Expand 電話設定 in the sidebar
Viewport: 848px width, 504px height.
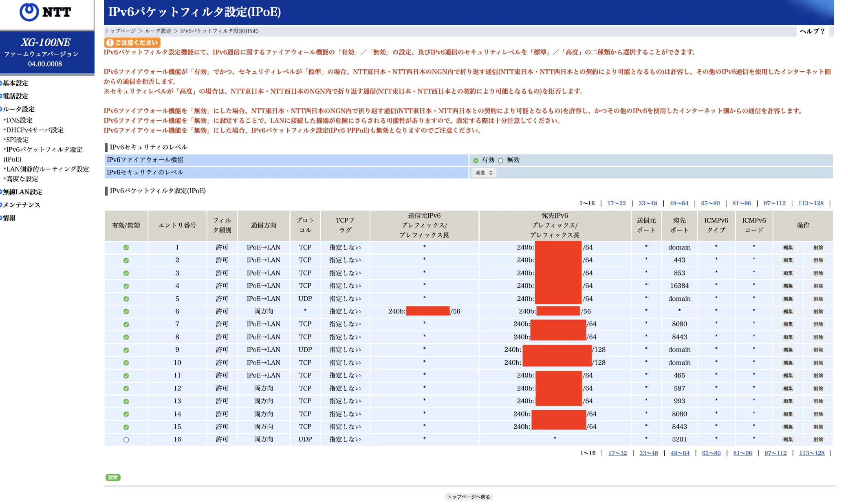coord(15,96)
